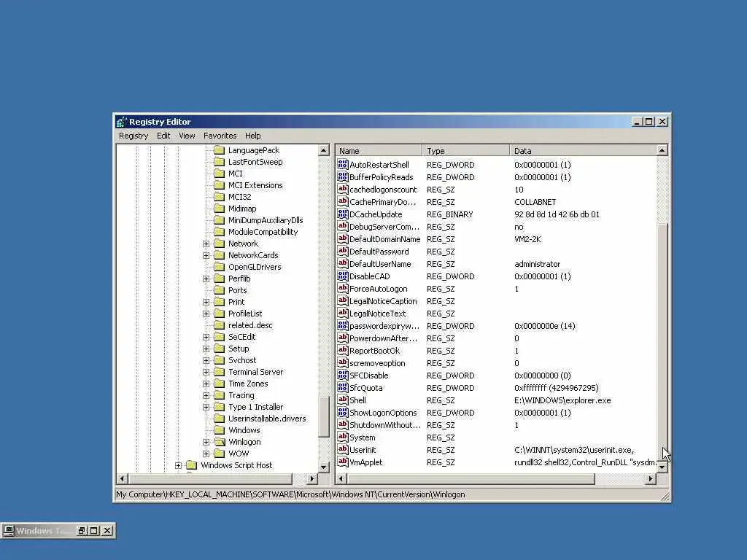The height and width of the screenshot is (560, 747).
Task: Click the values pane scroll left arrow
Action: coord(341,478)
